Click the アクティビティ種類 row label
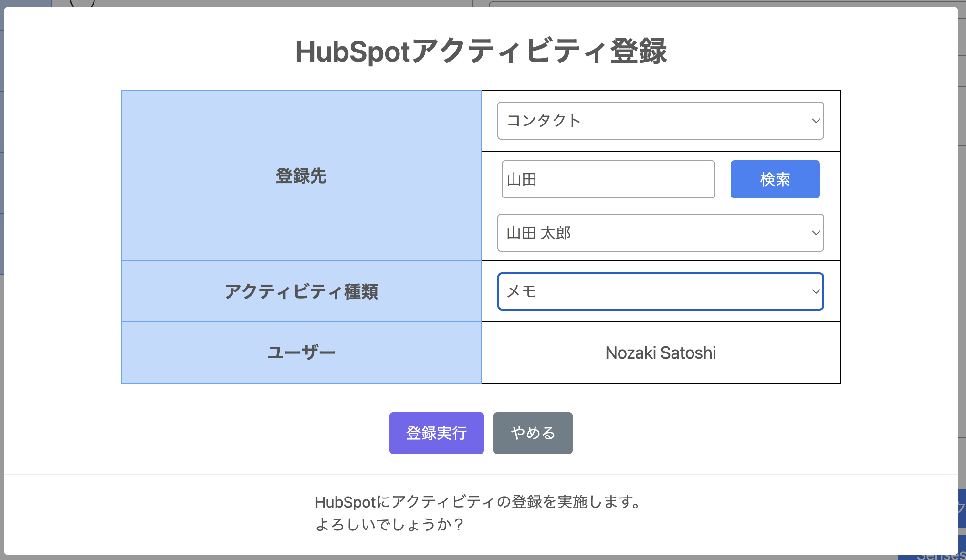The image size is (966, 560). 301,291
